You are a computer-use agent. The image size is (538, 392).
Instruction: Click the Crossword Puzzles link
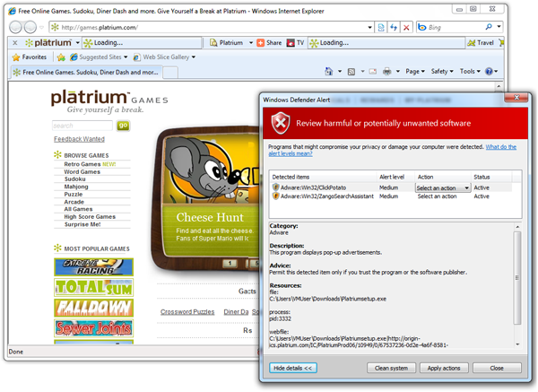click(x=187, y=311)
